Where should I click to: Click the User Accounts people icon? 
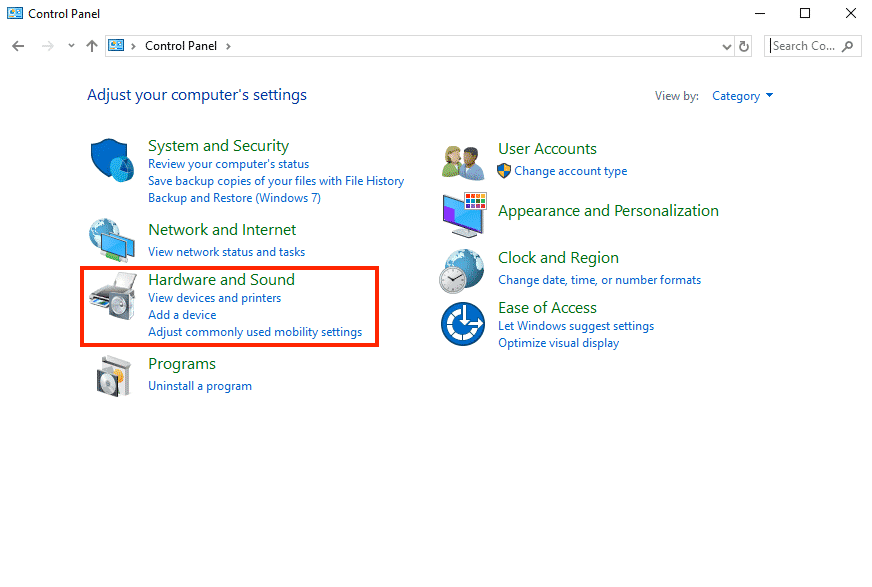click(x=464, y=161)
